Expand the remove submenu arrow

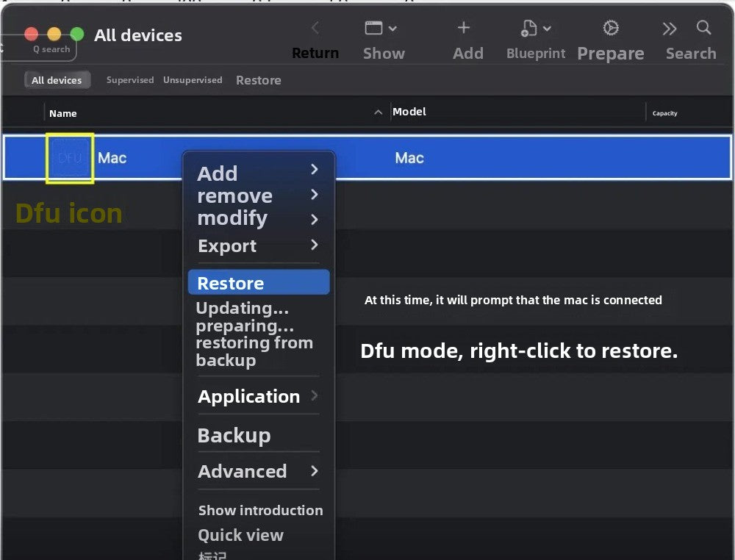click(x=315, y=194)
